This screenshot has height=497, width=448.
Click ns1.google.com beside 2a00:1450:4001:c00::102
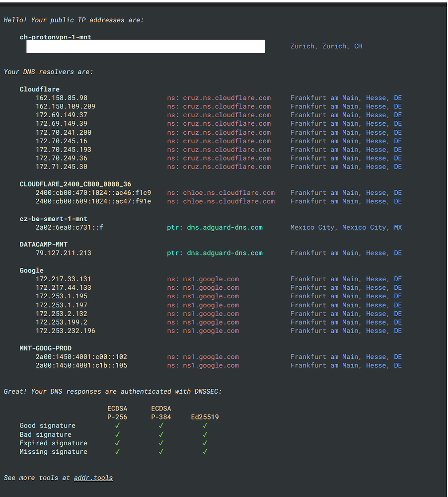(x=211, y=356)
